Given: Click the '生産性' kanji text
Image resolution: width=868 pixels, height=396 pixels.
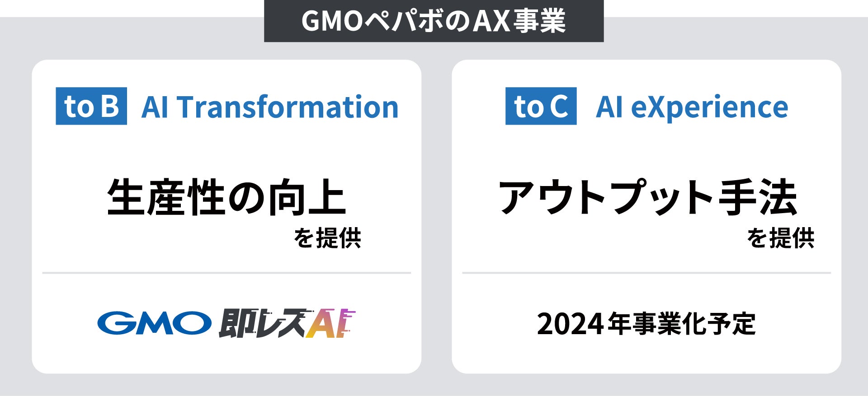Looking at the screenshot, I should [x=166, y=197].
